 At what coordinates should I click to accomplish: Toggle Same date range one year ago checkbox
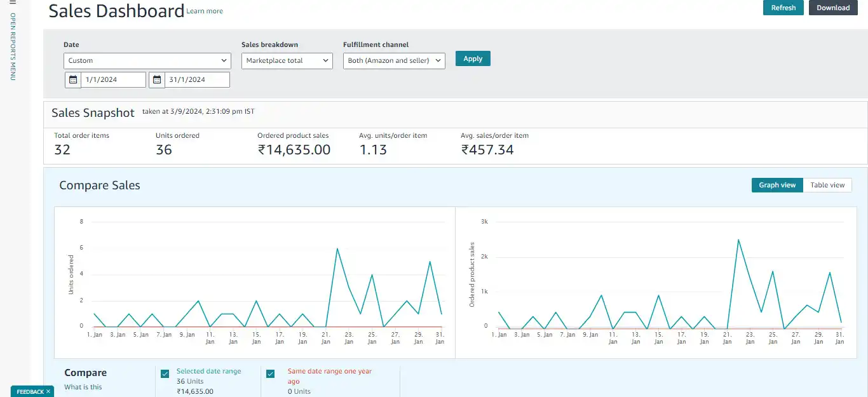pos(270,374)
